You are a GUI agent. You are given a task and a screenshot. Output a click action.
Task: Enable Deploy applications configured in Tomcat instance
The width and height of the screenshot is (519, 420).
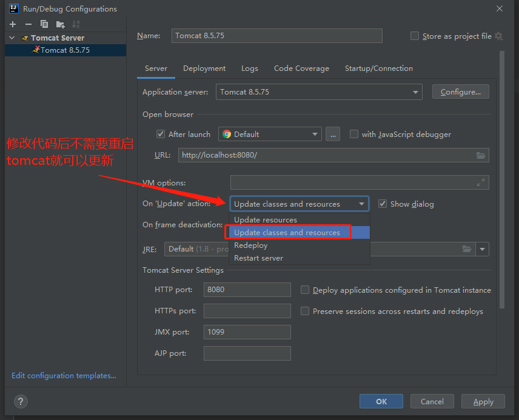[305, 290]
